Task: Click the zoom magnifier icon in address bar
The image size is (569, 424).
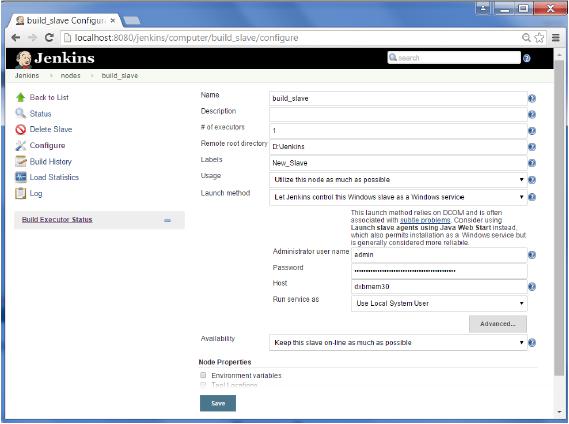Action: coord(526,37)
